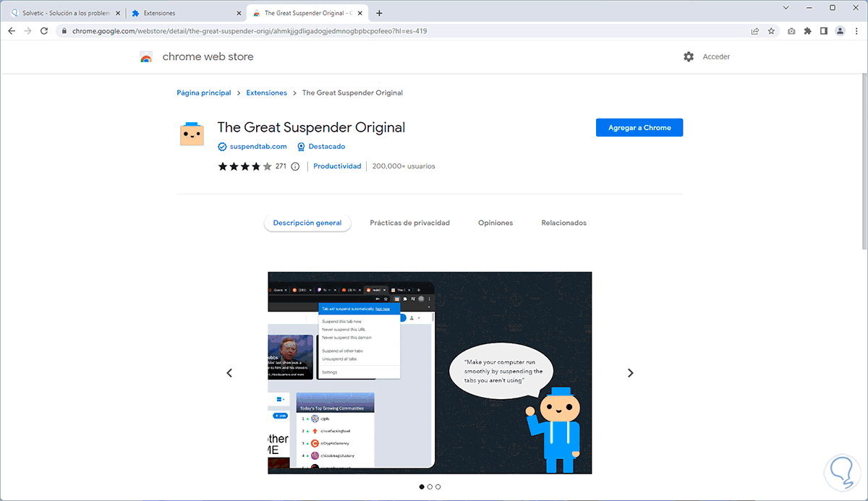Open the Descripción general tab
868x501 pixels.
click(x=307, y=223)
